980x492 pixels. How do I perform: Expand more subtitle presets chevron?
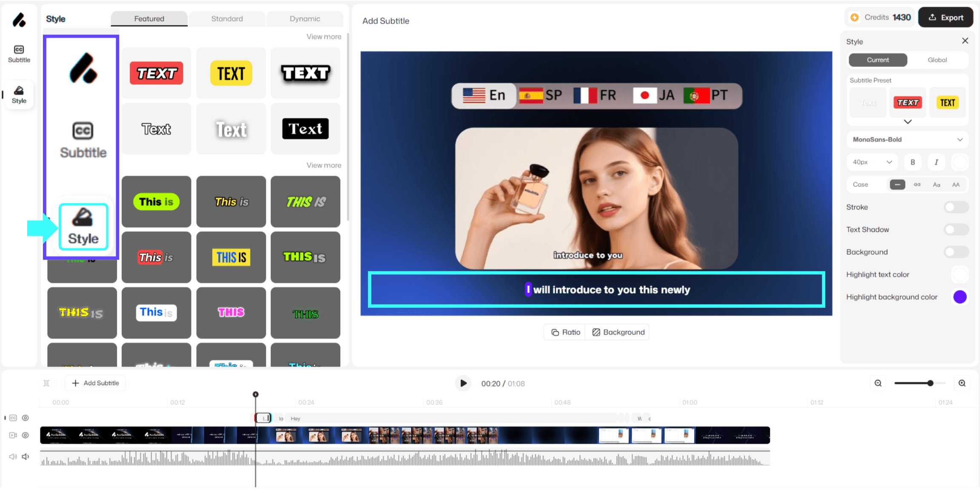point(907,122)
